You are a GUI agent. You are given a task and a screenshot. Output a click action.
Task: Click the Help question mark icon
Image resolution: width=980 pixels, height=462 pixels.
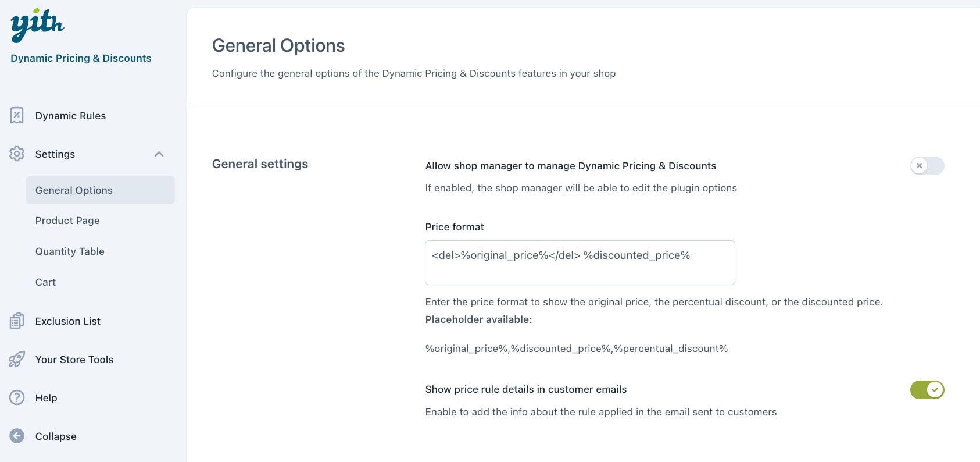(x=17, y=397)
